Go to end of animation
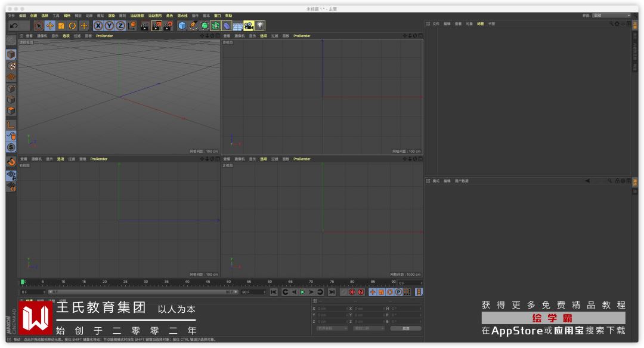 point(332,292)
